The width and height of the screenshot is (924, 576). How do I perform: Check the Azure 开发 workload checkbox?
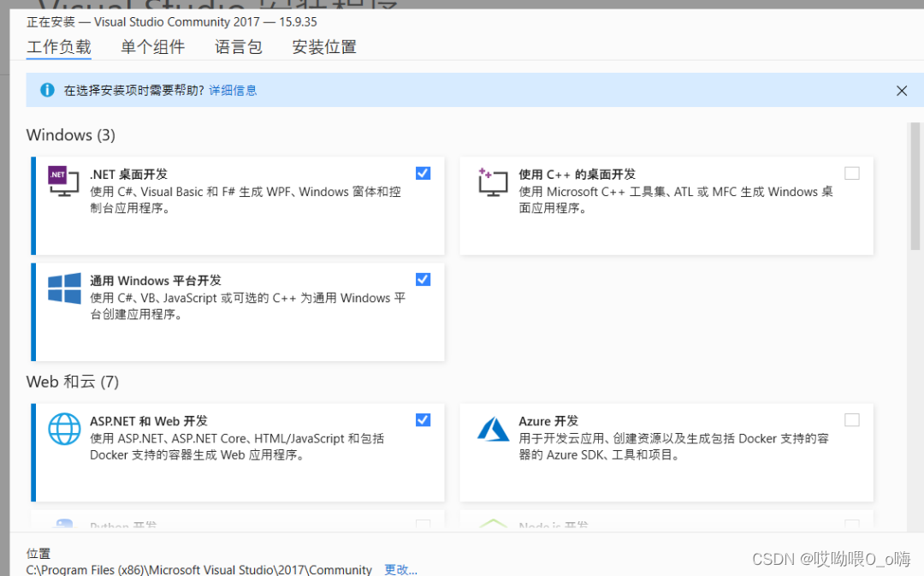pos(852,419)
